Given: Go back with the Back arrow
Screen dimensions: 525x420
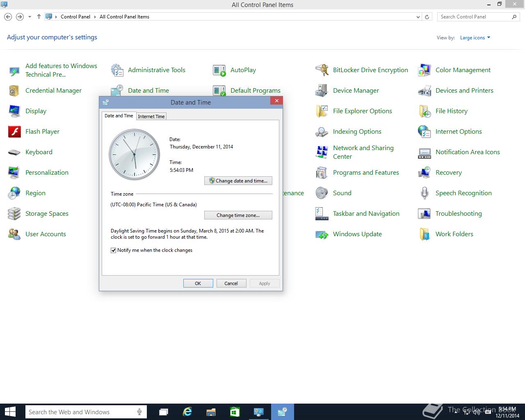Looking at the screenshot, I should point(8,17).
